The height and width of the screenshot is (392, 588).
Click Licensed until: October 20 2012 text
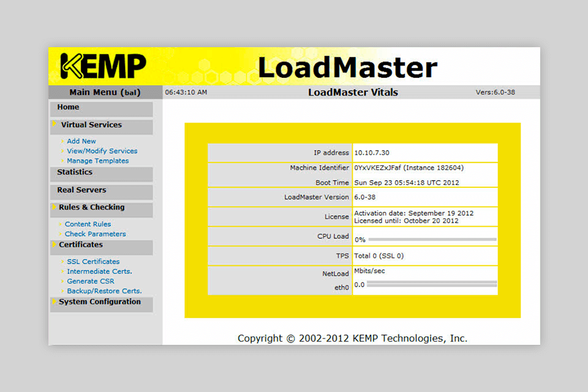tap(406, 221)
